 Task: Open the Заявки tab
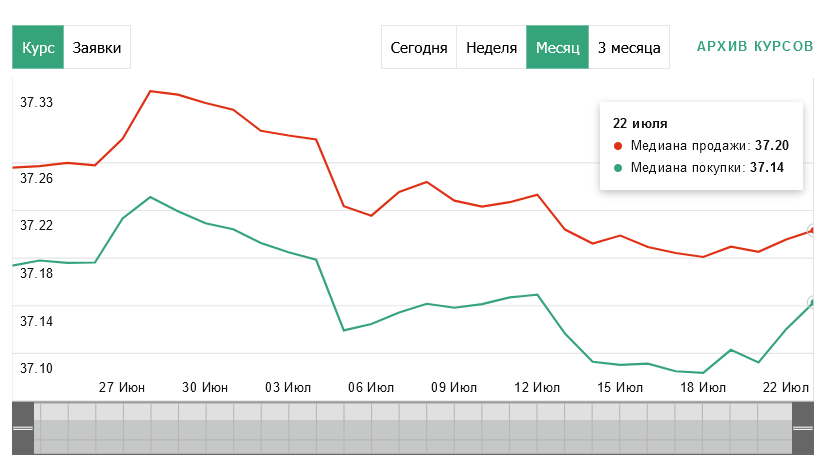point(97,47)
